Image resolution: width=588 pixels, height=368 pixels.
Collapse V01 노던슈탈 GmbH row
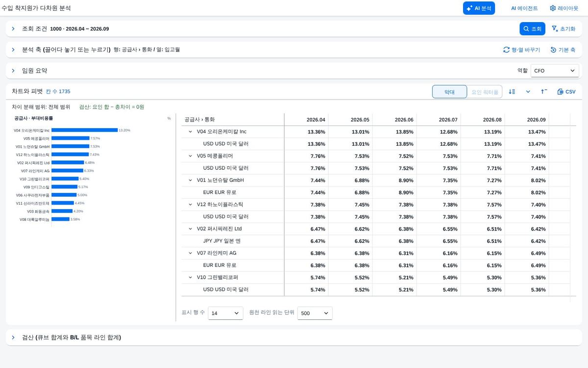pos(191,180)
